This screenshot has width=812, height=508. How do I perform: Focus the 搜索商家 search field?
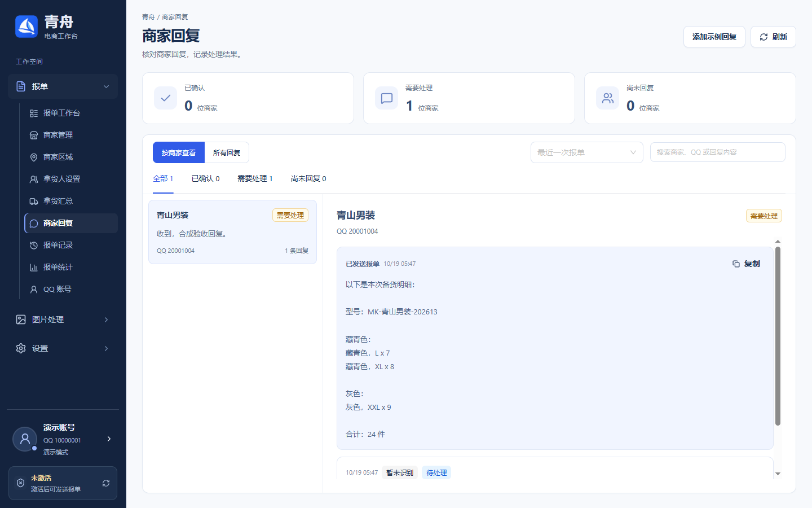coord(718,152)
